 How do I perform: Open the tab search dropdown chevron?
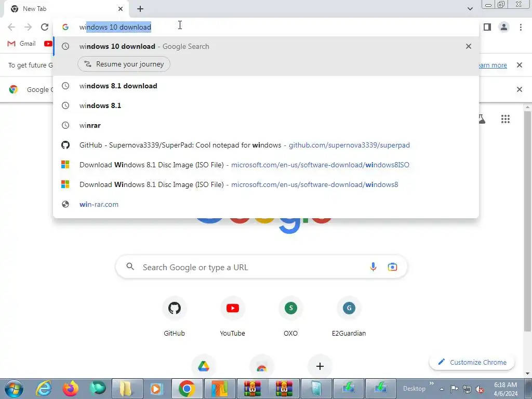point(470,9)
